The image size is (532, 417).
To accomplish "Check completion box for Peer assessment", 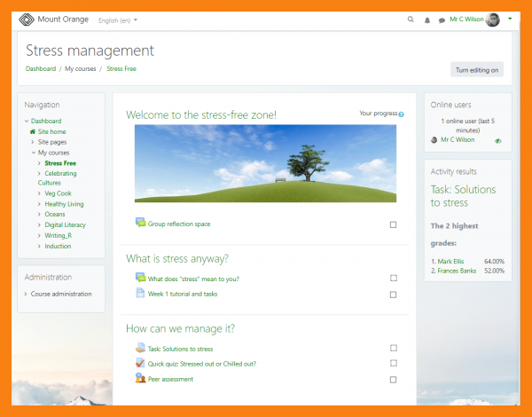I will [x=393, y=380].
